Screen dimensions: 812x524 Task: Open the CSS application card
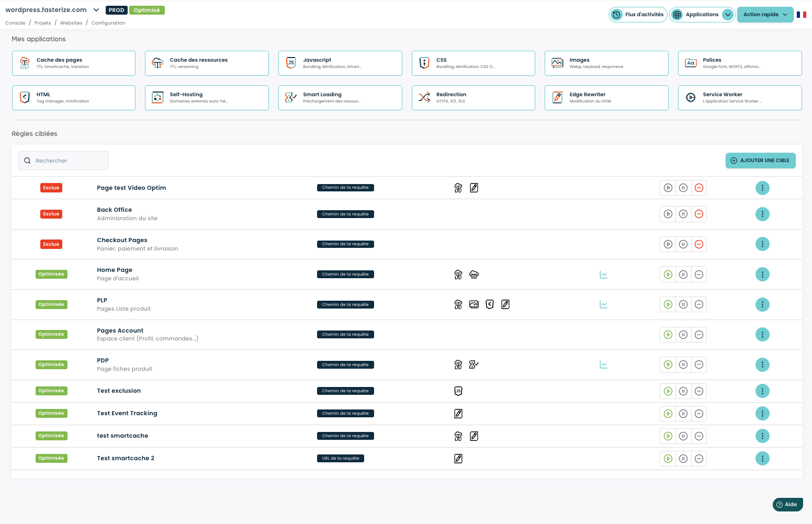coord(473,63)
